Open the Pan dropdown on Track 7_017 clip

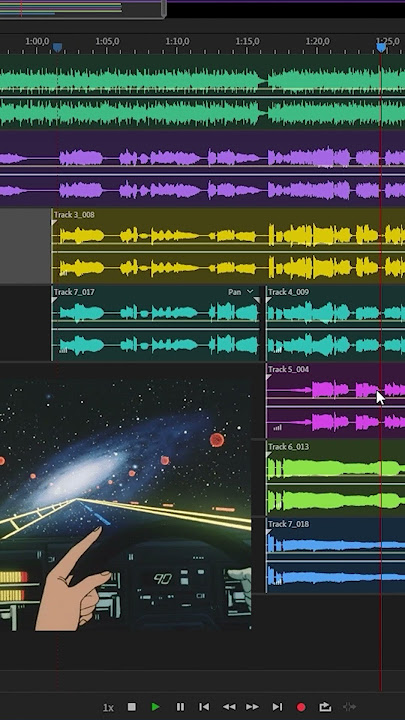(x=241, y=292)
